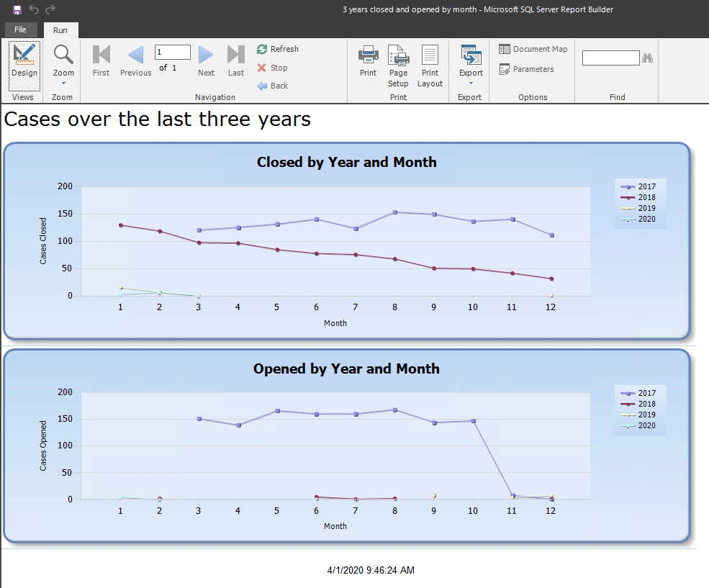Go to the First page
The height and width of the screenshot is (588, 709).
pyautogui.click(x=101, y=60)
